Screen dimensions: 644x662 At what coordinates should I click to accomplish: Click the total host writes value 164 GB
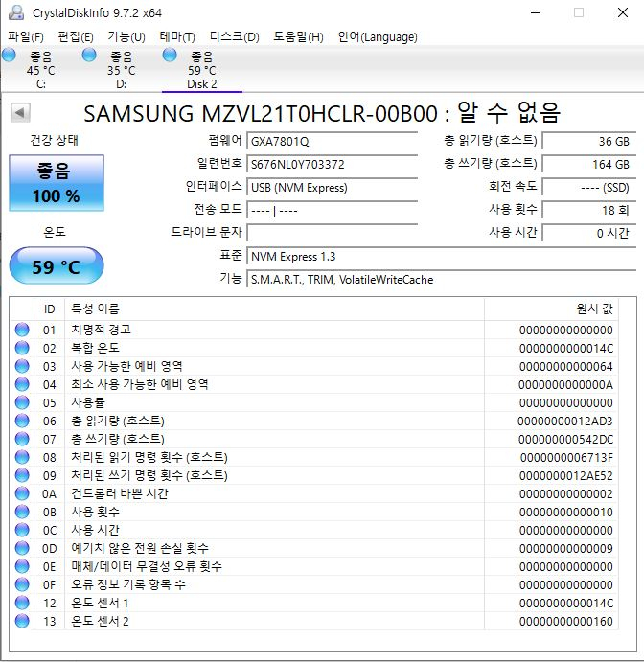(x=589, y=164)
